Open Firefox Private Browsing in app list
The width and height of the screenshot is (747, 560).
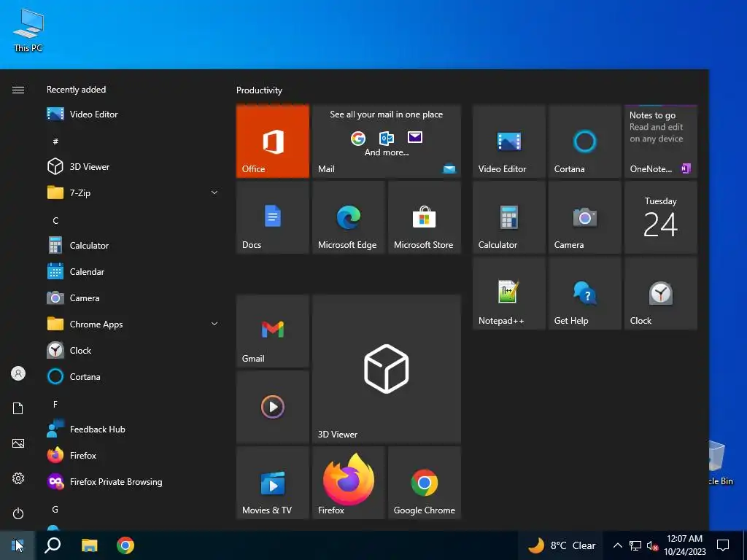pos(133,482)
